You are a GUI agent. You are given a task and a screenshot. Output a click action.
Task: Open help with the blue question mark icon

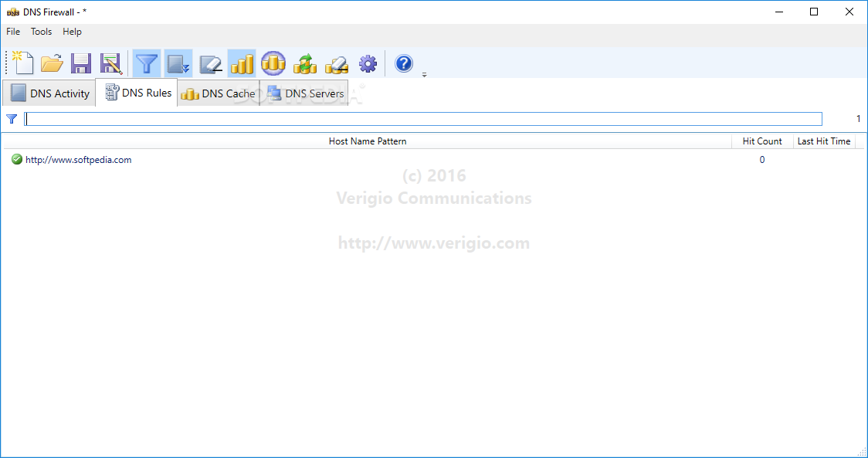coord(404,63)
